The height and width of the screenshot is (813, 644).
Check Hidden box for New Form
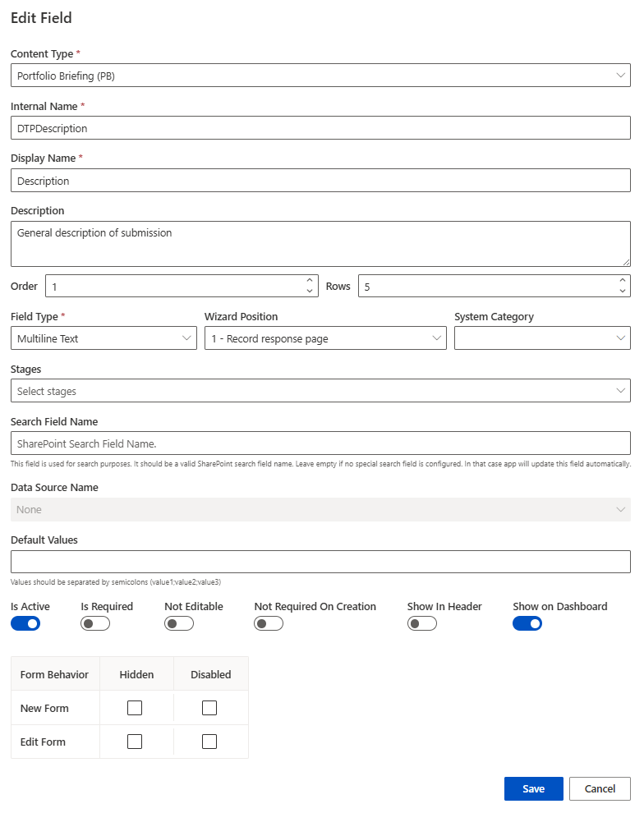point(135,708)
